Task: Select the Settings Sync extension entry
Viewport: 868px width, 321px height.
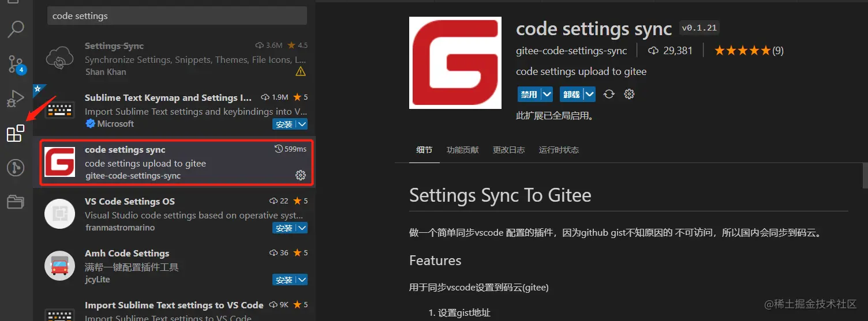Action: coord(174,59)
